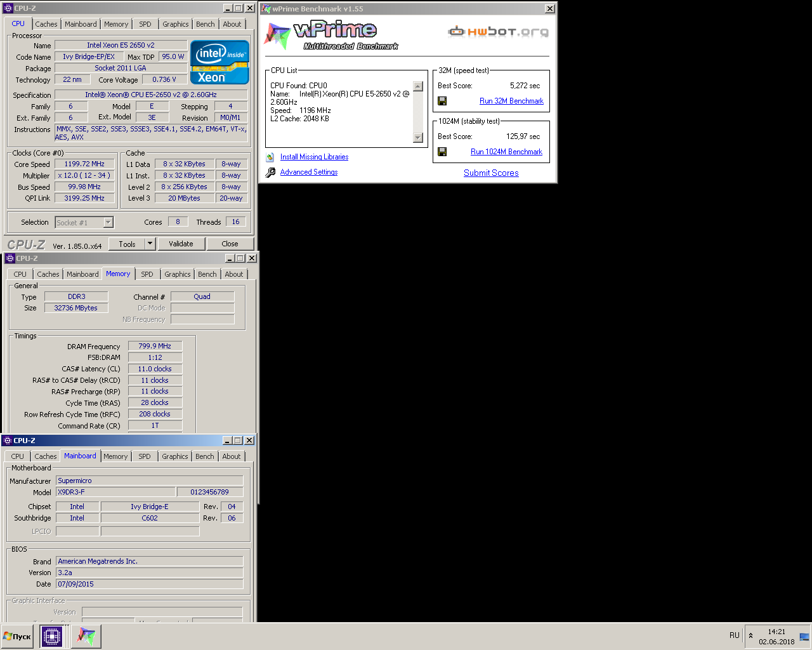Viewport: 812px width, 650px height.
Task: Click Southbridge value C602
Action: [150, 518]
